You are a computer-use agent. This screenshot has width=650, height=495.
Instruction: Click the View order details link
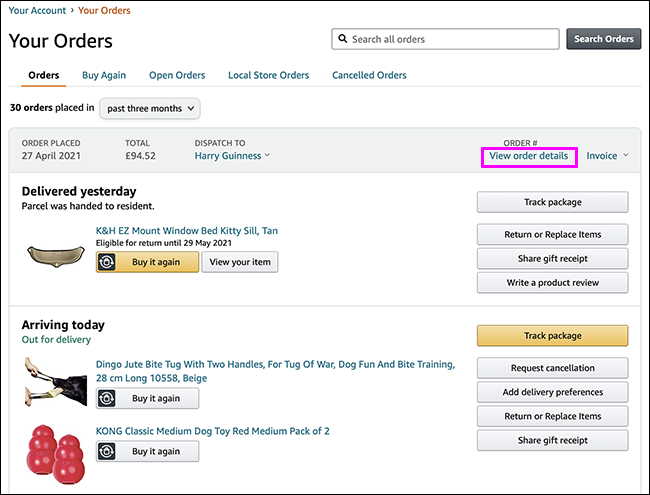pyautogui.click(x=528, y=156)
